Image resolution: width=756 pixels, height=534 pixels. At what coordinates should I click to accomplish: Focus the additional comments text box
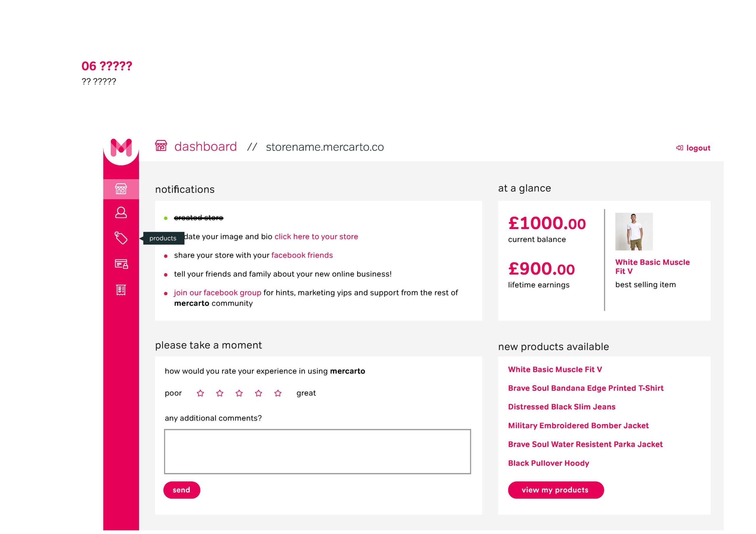[317, 451]
